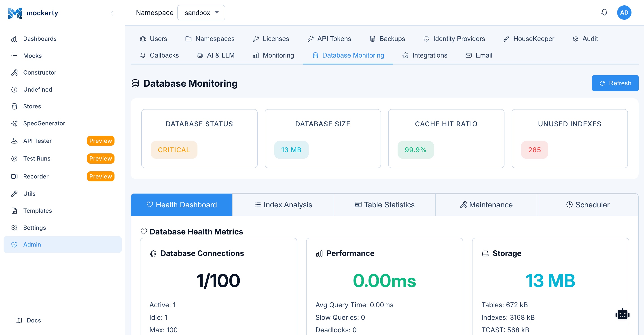Click the Stores database icon
Screen dimensions: 644x335
click(14, 106)
